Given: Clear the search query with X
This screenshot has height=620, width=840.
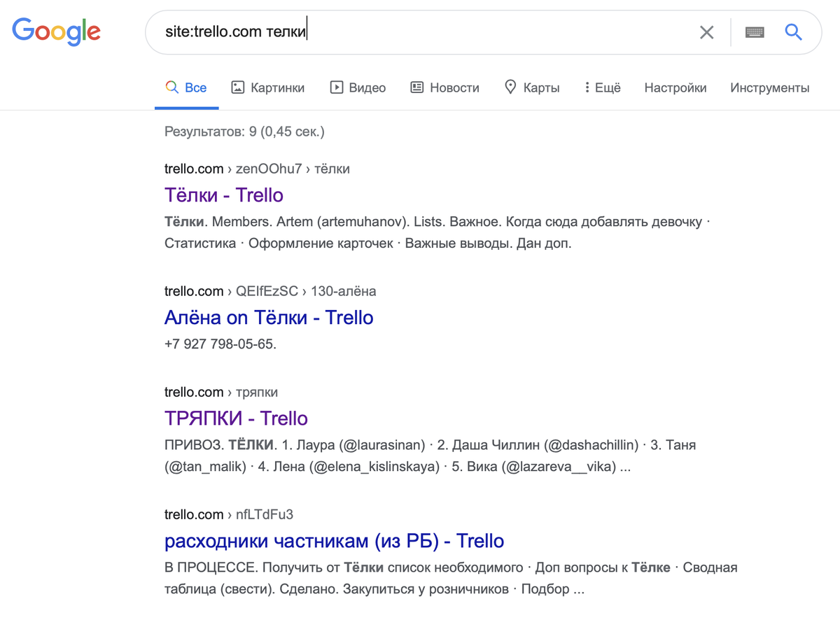Looking at the screenshot, I should pyautogui.click(x=707, y=32).
